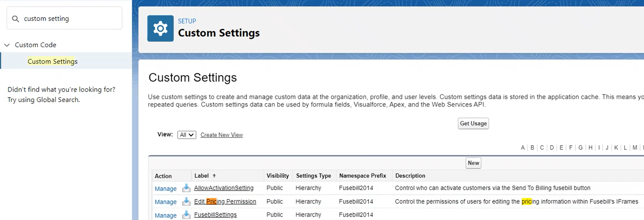Click the New button above the table
644x220 pixels.
coord(473,163)
